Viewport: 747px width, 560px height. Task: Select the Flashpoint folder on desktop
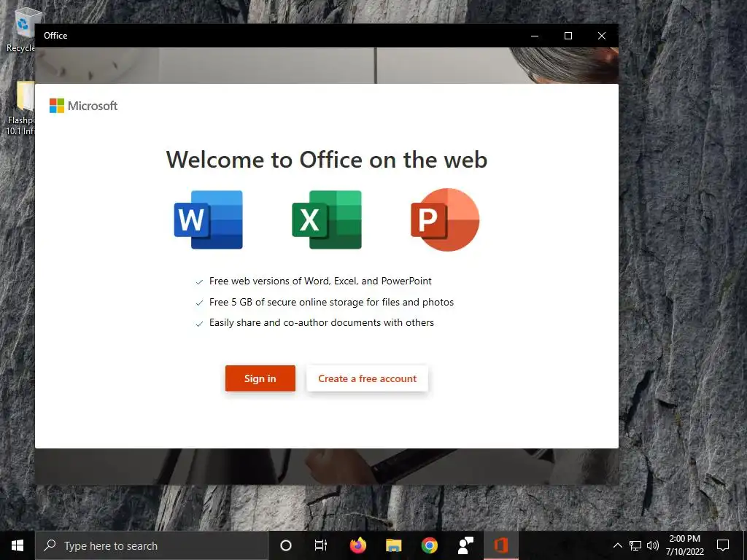[x=20, y=108]
